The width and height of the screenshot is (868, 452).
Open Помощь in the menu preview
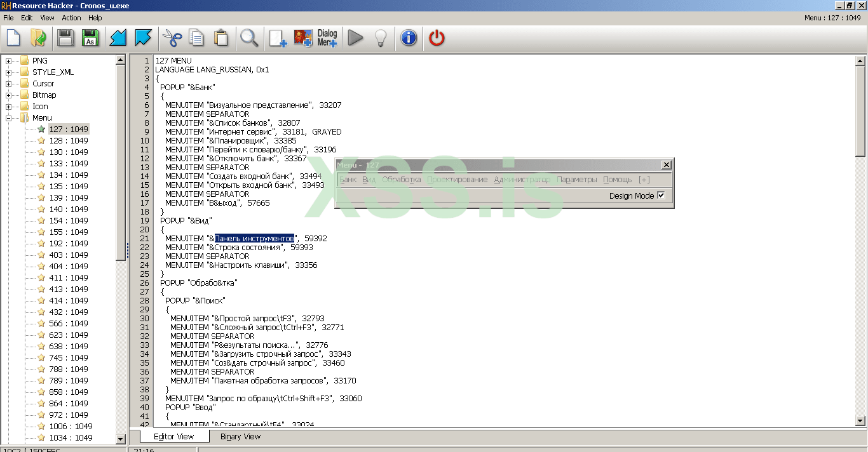[618, 180]
